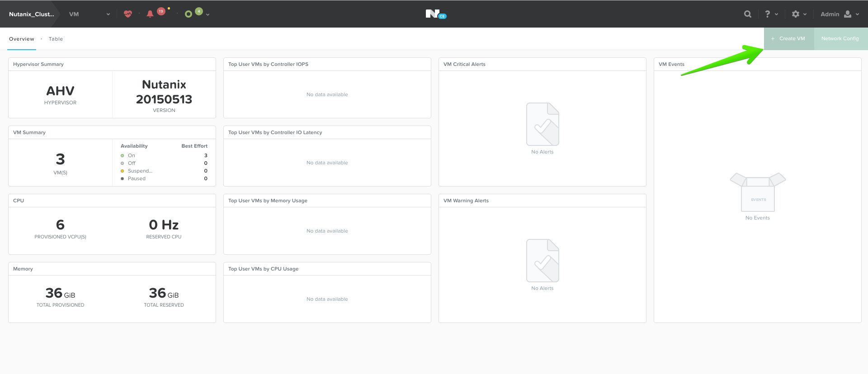Click the On availability row

click(x=164, y=155)
